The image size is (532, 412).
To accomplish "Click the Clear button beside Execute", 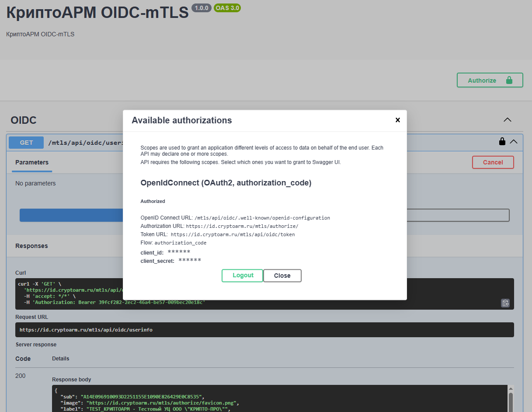I will click(458, 215).
